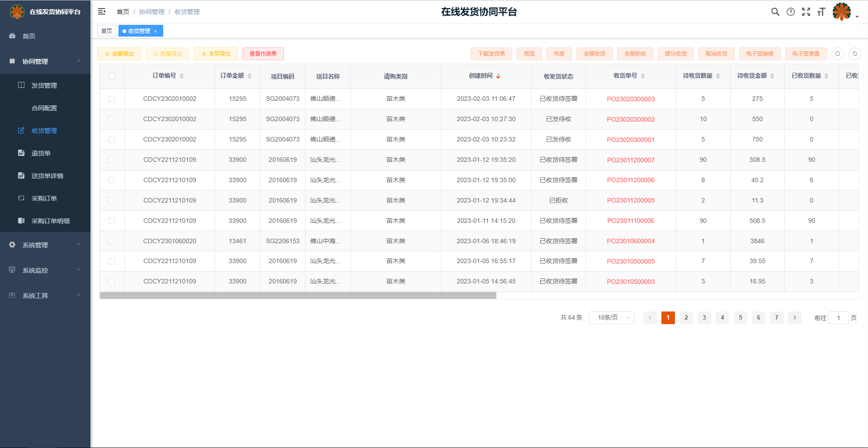Check the select-all checkbox in table header
868x448 pixels.
[112, 76]
